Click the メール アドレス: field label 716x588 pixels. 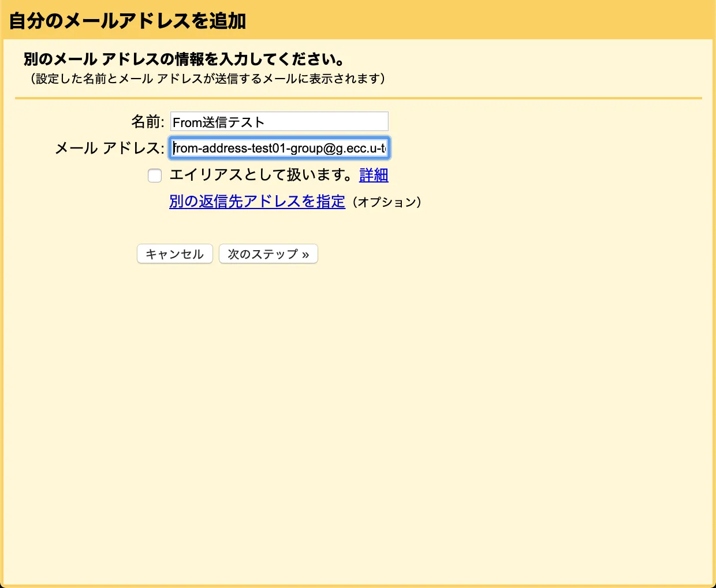pyautogui.click(x=109, y=148)
